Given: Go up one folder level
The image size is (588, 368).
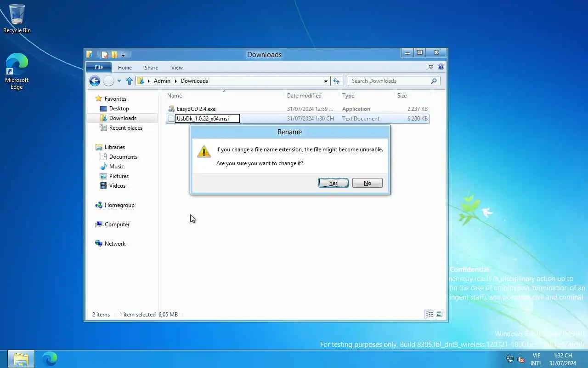Looking at the screenshot, I should [x=130, y=81].
